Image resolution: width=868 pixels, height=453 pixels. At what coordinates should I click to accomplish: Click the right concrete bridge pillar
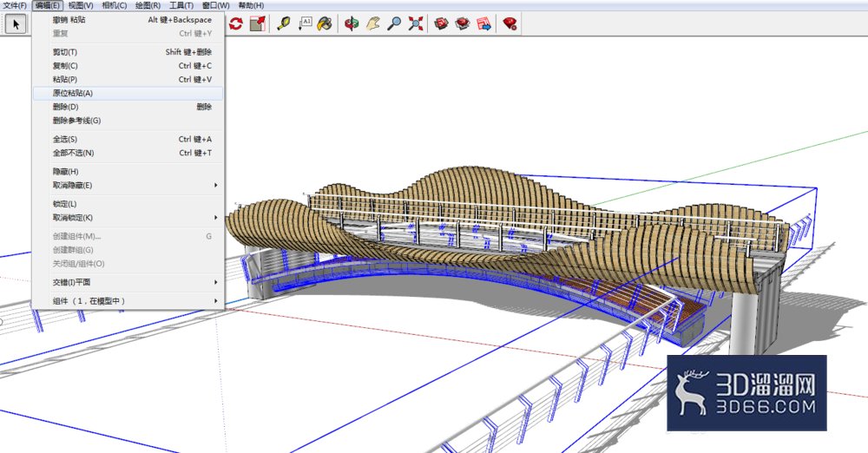click(756, 310)
